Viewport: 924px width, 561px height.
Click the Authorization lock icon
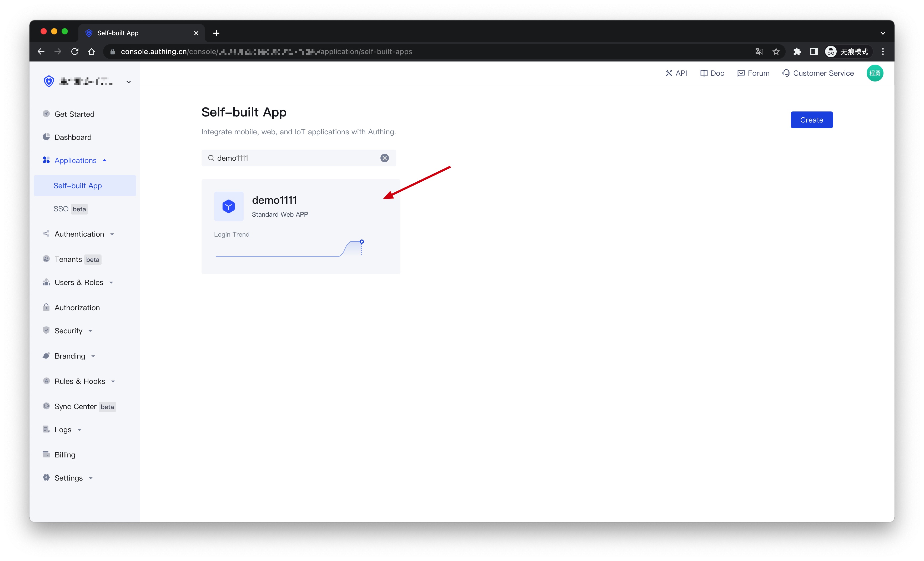[46, 307]
